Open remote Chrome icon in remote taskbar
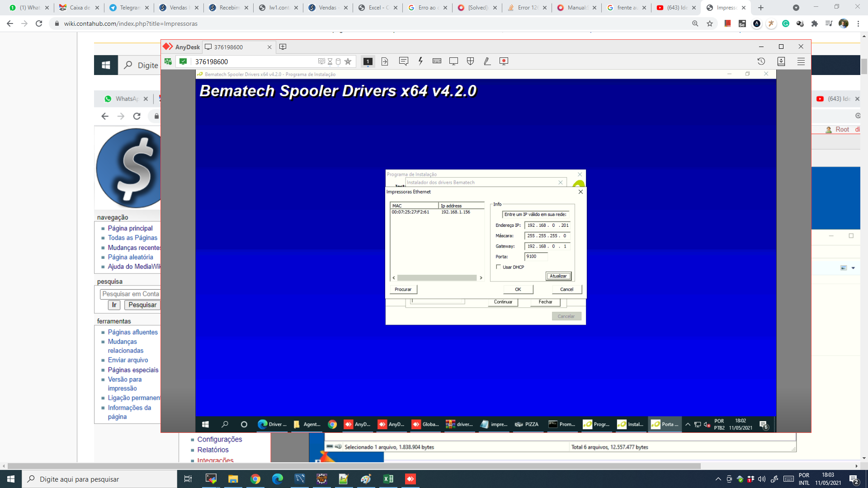The image size is (868, 488). [x=332, y=424]
